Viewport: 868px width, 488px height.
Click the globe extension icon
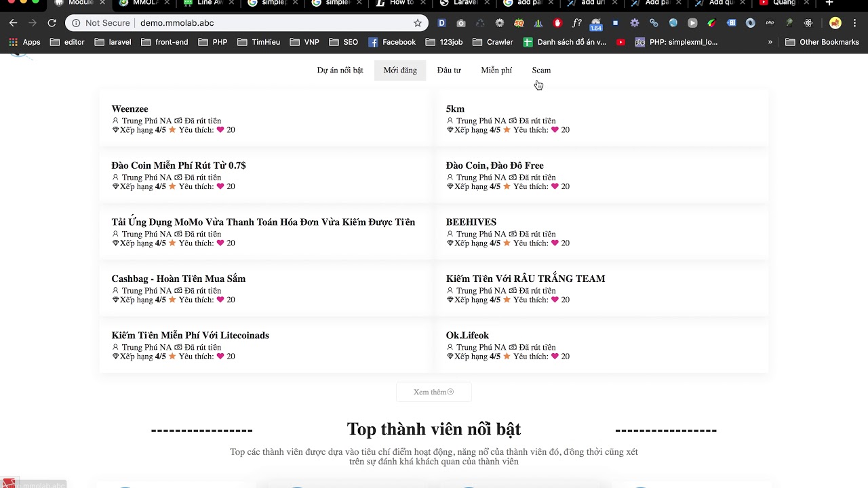point(673,23)
